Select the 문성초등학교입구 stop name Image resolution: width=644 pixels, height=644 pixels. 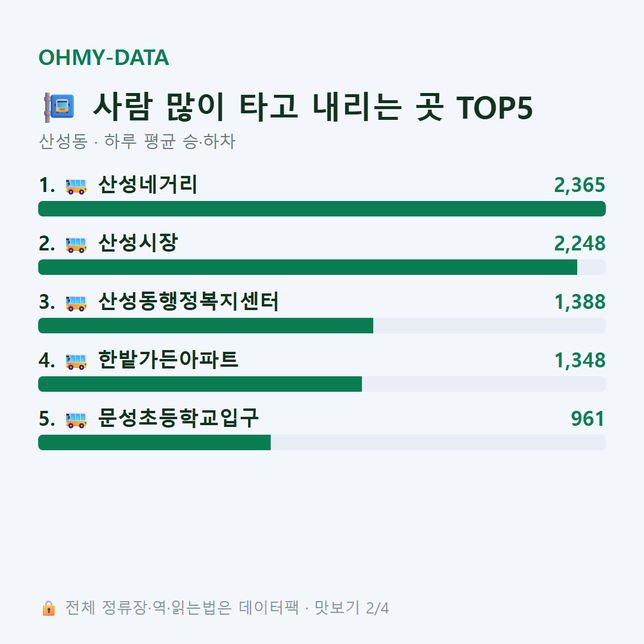(x=178, y=418)
